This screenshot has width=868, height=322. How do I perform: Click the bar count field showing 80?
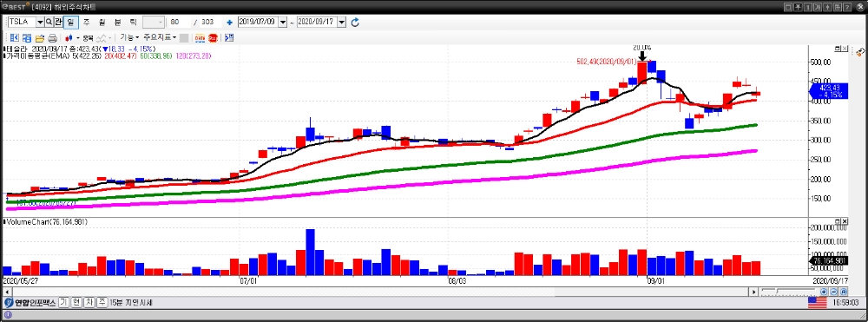tap(180, 22)
